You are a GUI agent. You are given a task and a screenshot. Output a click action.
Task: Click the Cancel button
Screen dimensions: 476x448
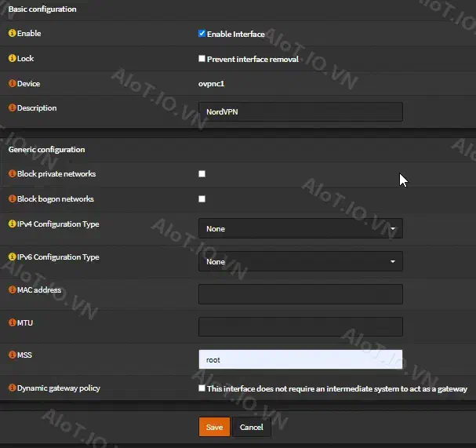[252, 427]
